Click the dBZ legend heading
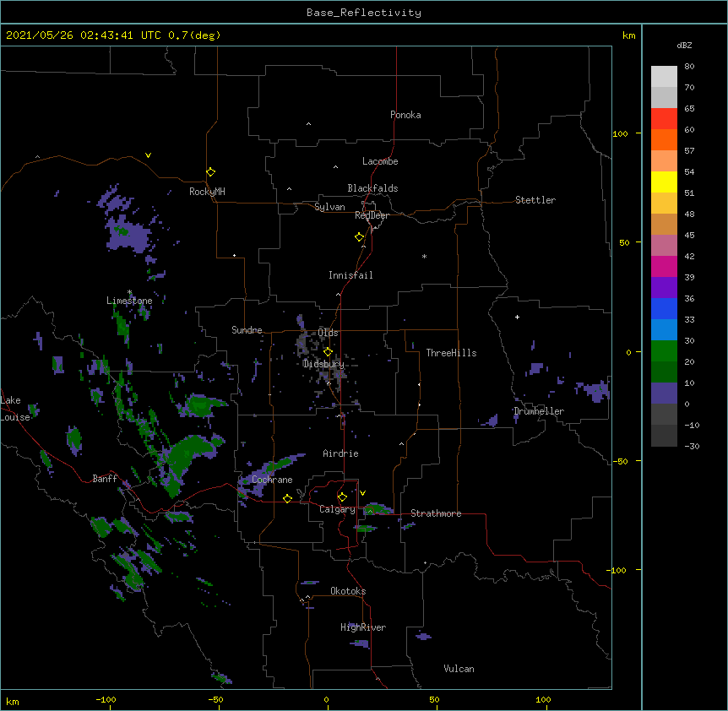Viewport: 728px width, 711px height. point(684,46)
